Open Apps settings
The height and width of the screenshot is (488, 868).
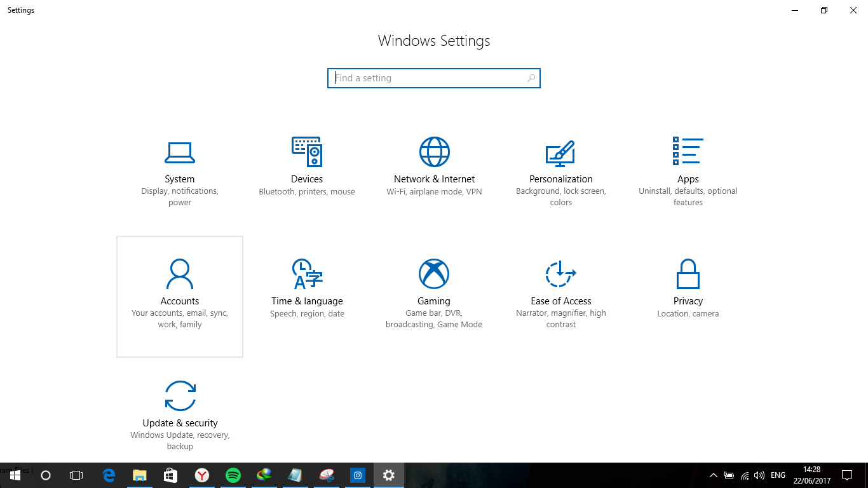[x=688, y=166]
